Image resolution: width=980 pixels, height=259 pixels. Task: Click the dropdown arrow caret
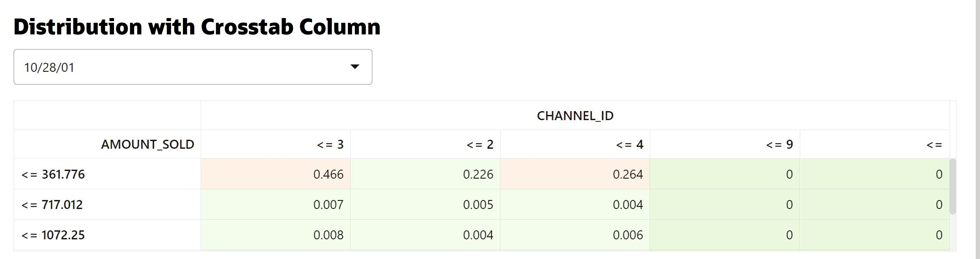(x=355, y=67)
